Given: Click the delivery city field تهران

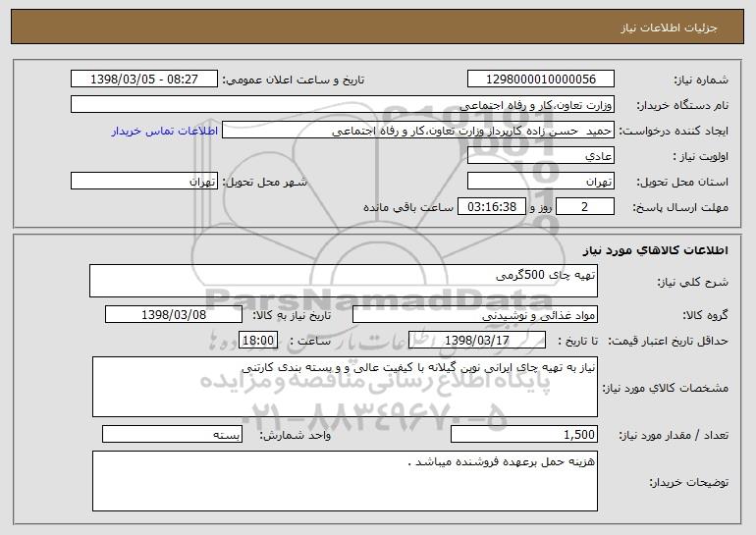Looking at the screenshot, I should pyautogui.click(x=144, y=182).
